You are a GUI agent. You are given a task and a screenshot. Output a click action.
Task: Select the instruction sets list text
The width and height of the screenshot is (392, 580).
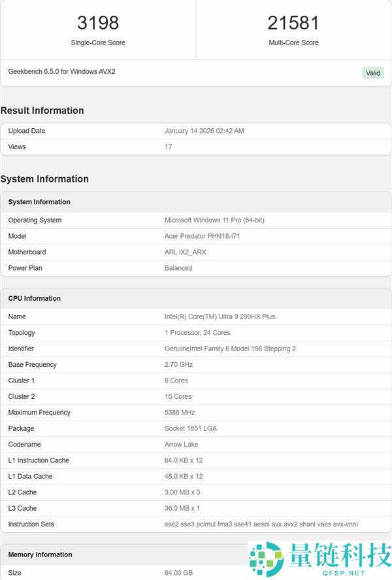(x=261, y=524)
